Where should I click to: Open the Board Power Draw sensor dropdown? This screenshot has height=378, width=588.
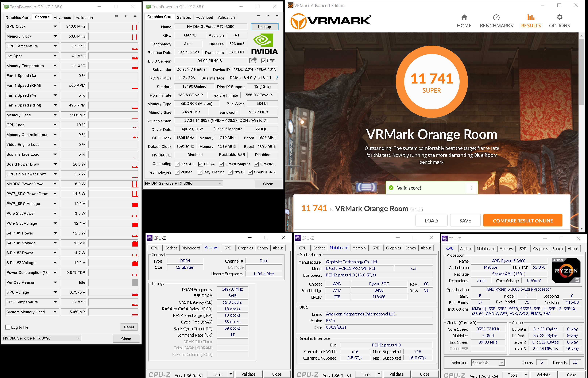[55, 164]
